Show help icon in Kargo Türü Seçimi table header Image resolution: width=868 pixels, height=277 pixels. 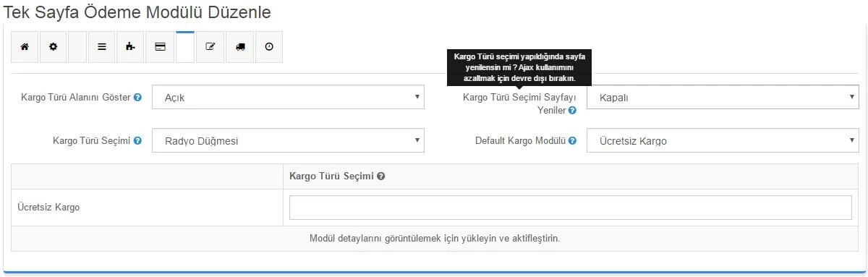tap(380, 176)
